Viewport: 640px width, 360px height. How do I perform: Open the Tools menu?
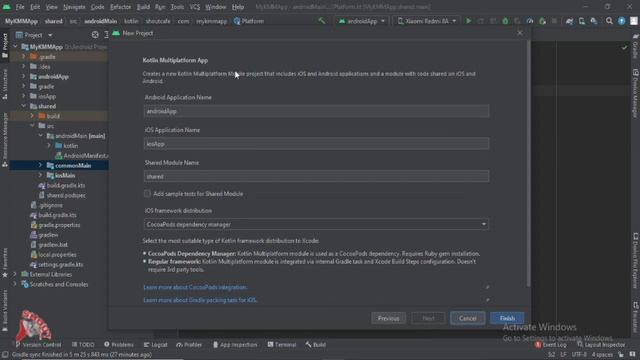[x=177, y=7]
